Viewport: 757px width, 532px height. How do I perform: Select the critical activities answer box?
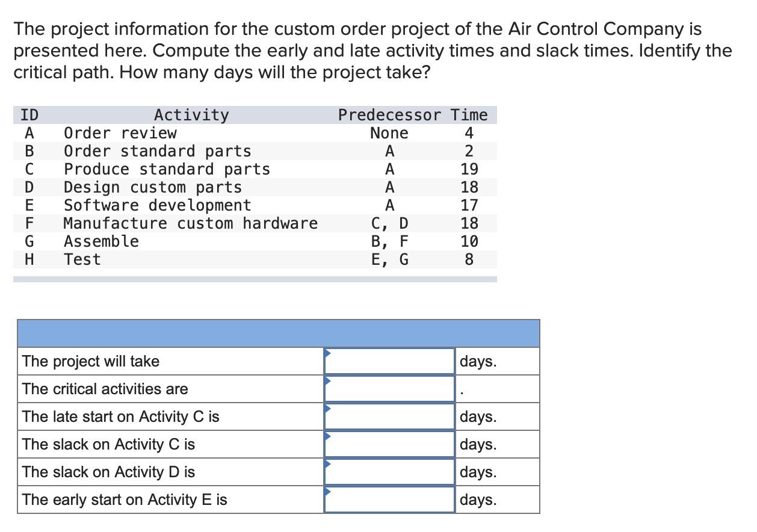tap(389, 389)
